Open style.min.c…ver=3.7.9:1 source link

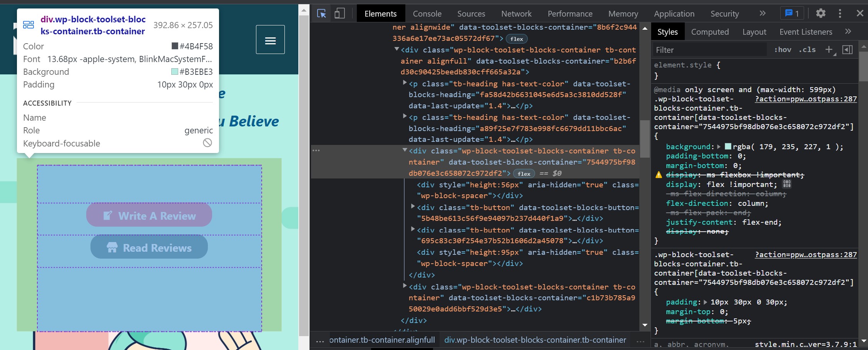806,344
